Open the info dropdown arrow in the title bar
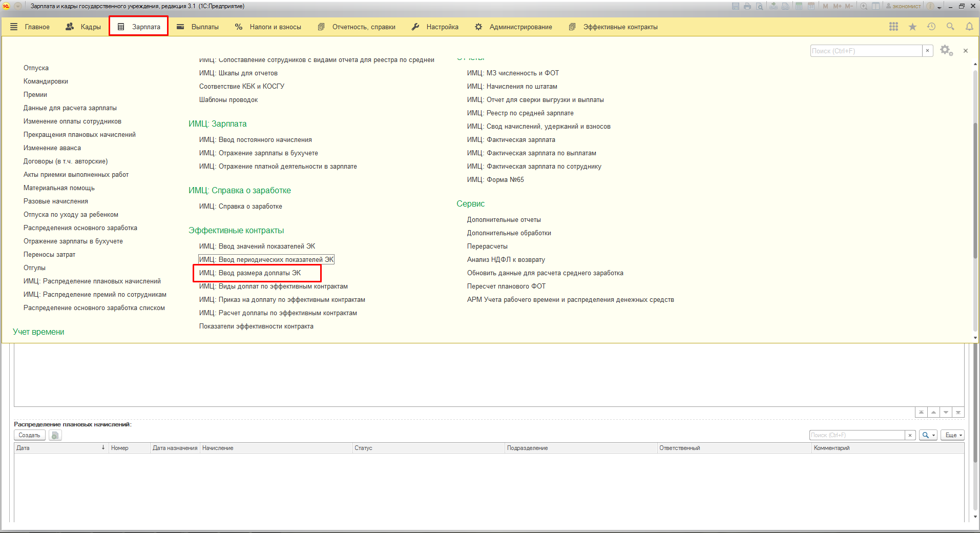 pyautogui.click(x=940, y=7)
